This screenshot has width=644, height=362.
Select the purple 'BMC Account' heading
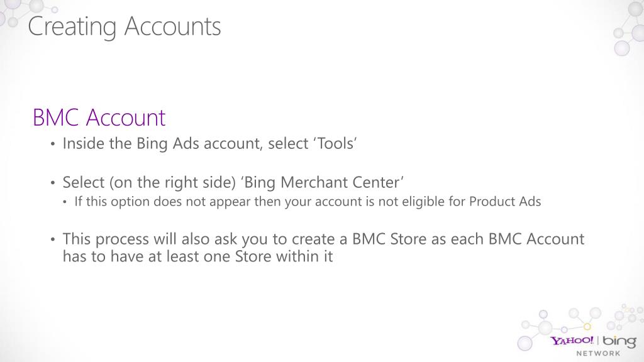pyautogui.click(x=99, y=118)
